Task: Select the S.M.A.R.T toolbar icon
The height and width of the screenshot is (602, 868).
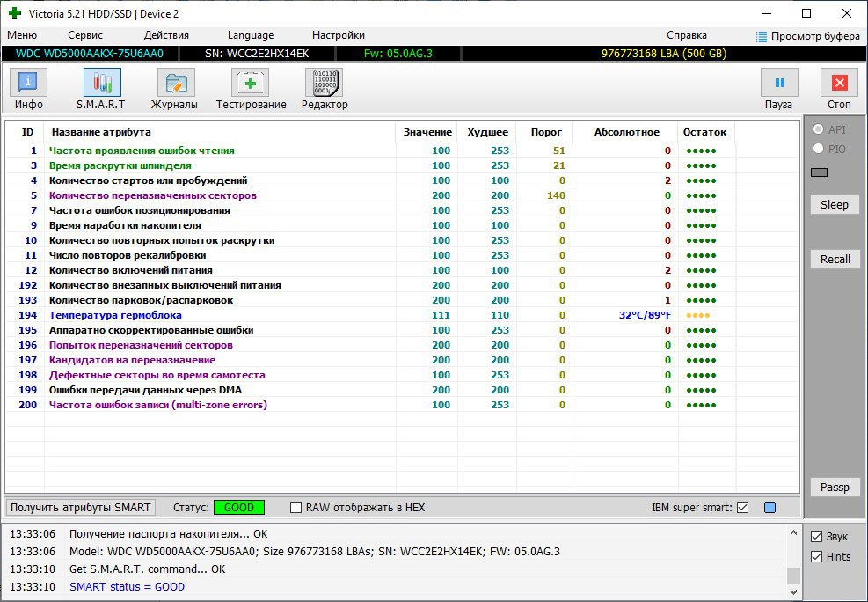Action: click(102, 83)
